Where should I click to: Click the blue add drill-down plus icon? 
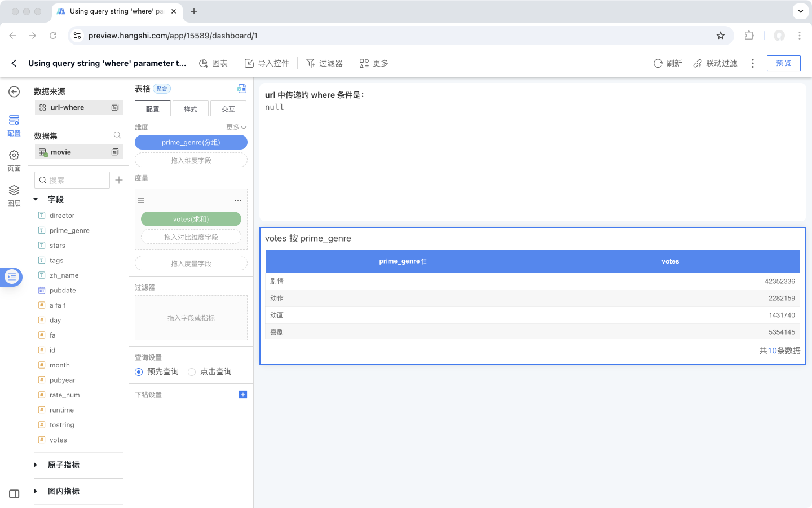pos(243,395)
